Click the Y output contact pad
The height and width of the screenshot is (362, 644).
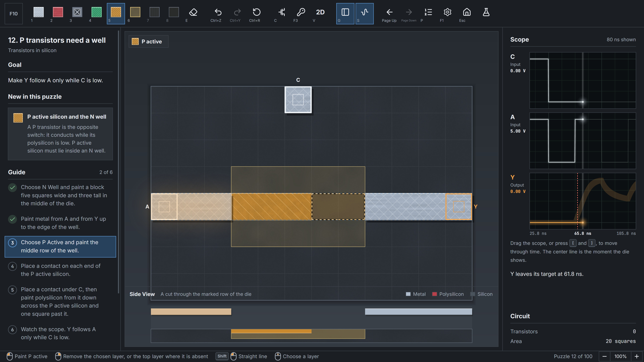click(459, 207)
